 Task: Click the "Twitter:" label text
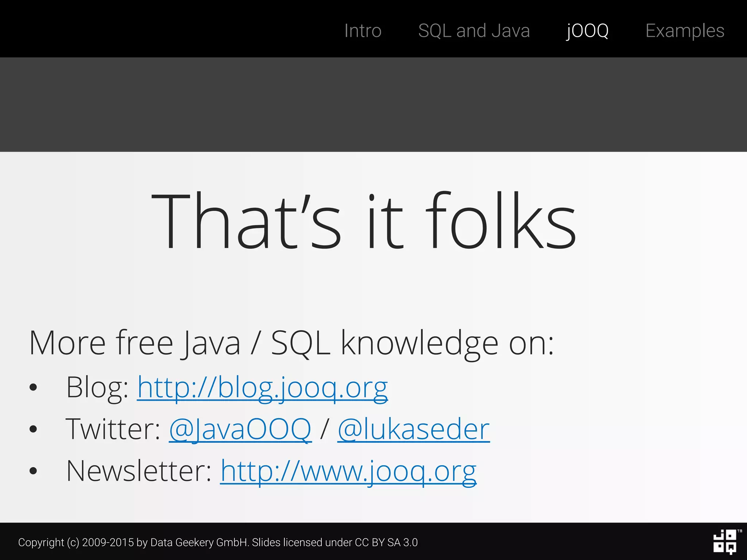(113, 429)
